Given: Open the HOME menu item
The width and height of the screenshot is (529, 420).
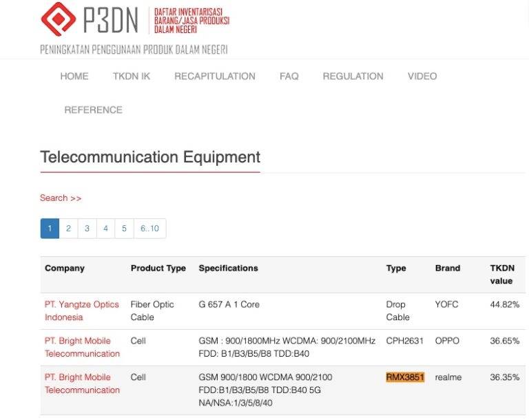Looking at the screenshot, I should click(x=74, y=76).
